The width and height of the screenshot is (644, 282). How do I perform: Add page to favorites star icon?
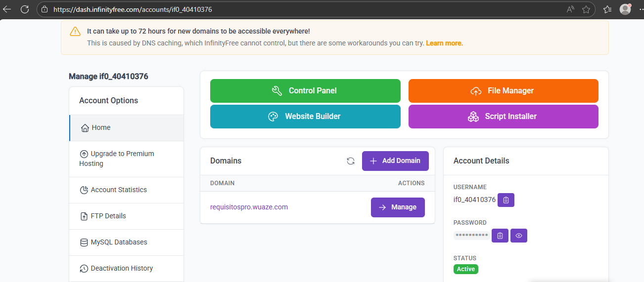click(586, 9)
